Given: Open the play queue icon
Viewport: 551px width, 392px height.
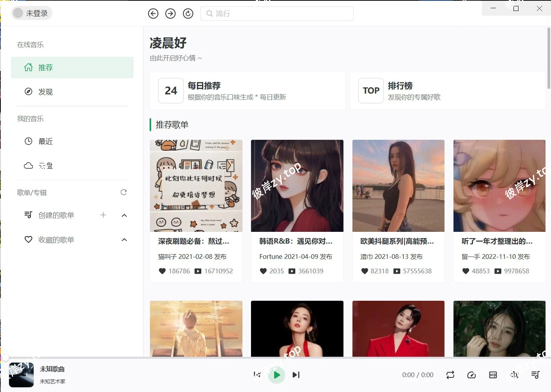Looking at the screenshot, I should coord(535,375).
